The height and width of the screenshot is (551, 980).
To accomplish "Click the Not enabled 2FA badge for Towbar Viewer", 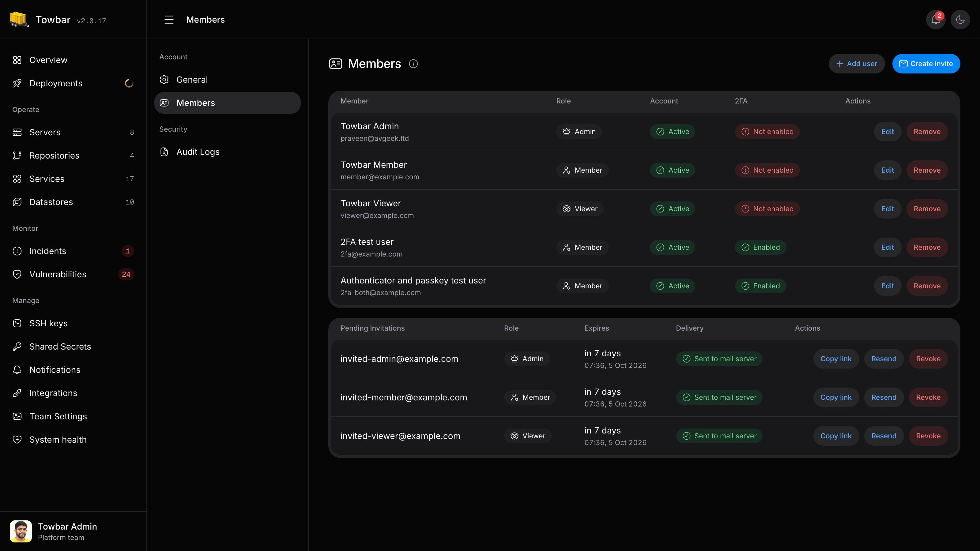I will (767, 209).
